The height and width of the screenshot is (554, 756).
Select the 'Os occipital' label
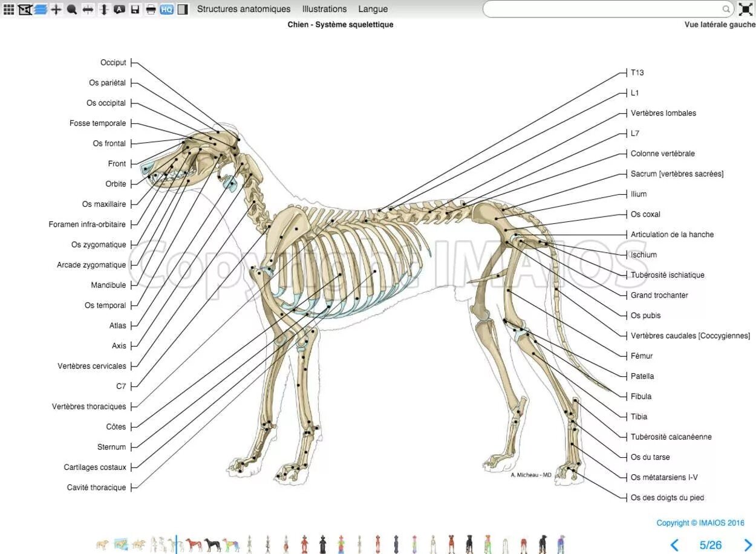[x=106, y=103]
